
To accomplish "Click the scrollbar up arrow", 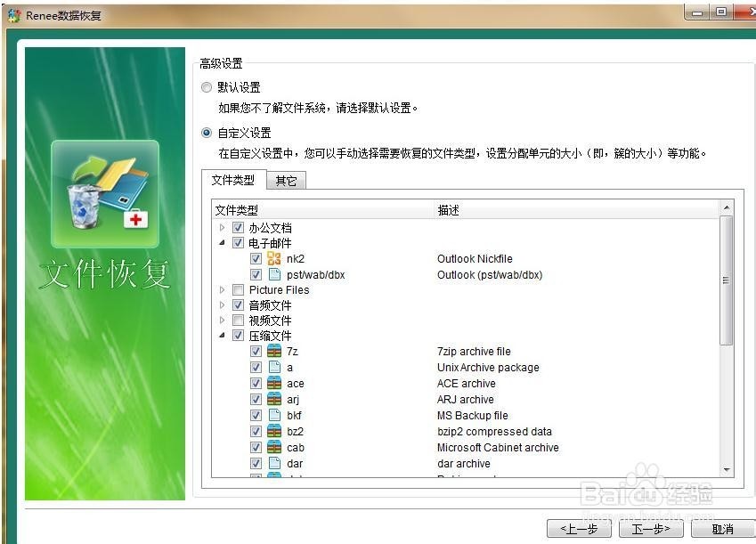I will (726, 207).
